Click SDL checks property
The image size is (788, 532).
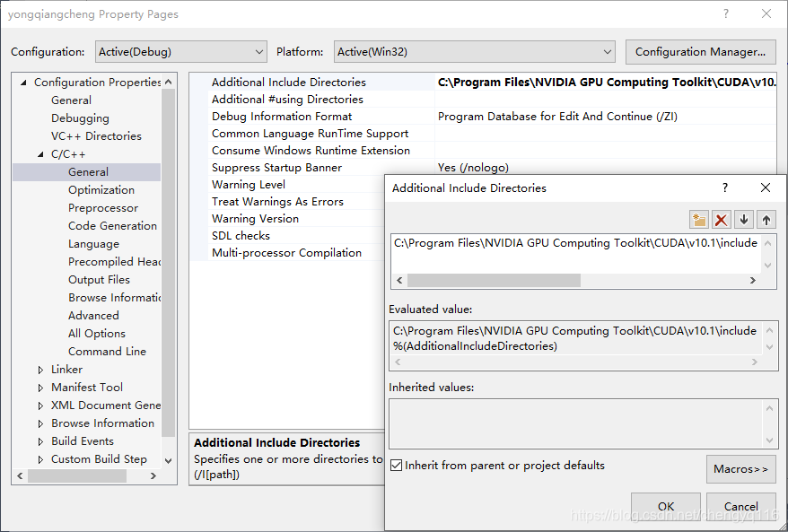point(241,236)
